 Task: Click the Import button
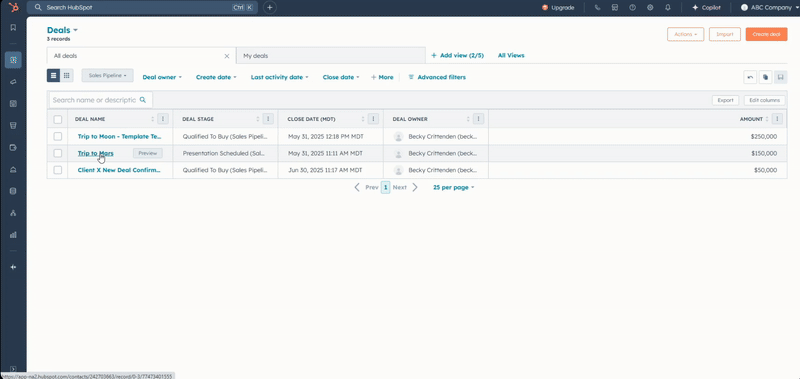pos(724,34)
